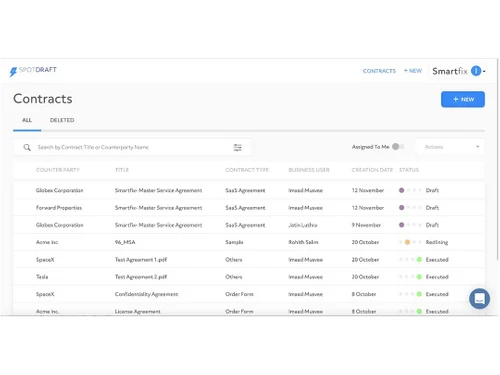
Task: Open CONTRACTS in the top navigation
Action: pos(379,71)
